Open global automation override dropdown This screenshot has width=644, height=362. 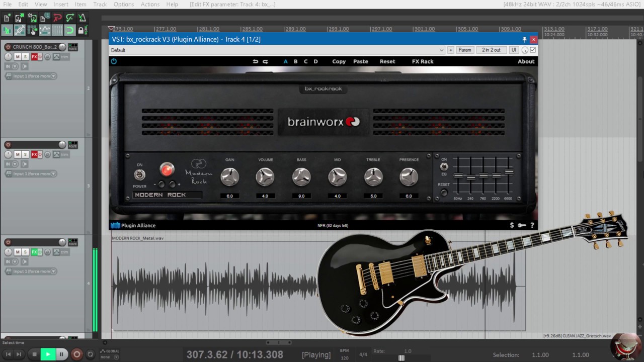[x=110, y=354]
